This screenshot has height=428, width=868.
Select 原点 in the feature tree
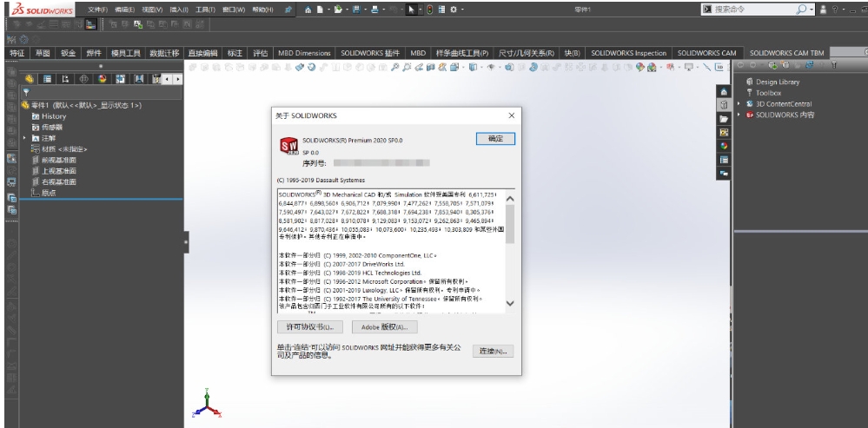point(48,193)
